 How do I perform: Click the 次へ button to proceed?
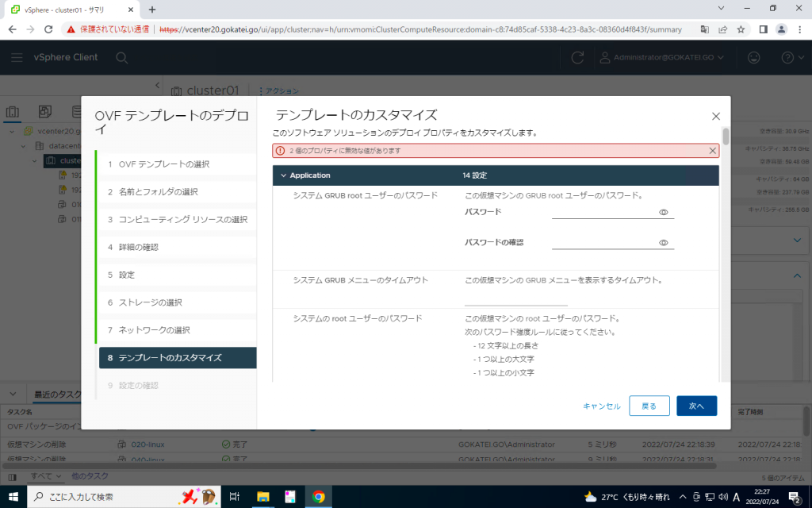[x=696, y=406]
